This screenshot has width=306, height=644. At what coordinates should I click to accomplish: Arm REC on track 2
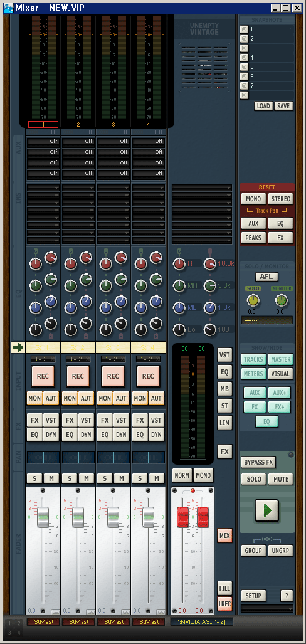pyautogui.click(x=78, y=376)
